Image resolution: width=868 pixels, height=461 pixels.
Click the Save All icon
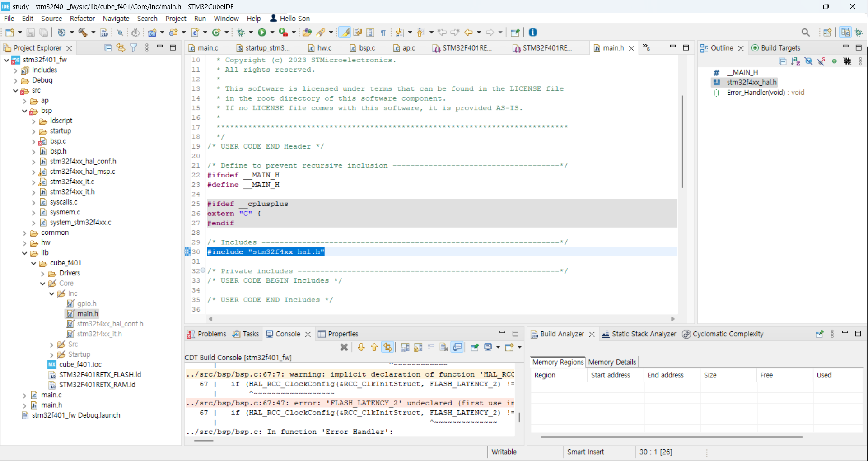coord(44,32)
